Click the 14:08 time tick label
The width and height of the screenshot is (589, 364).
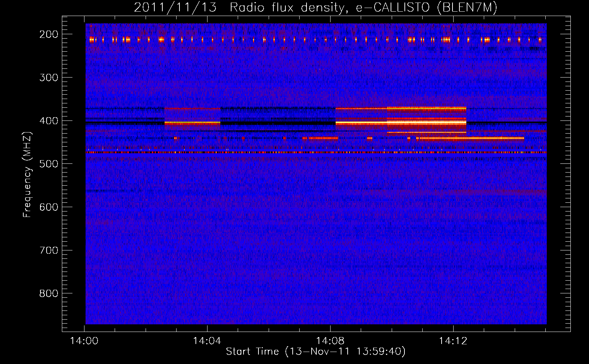(330, 341)
